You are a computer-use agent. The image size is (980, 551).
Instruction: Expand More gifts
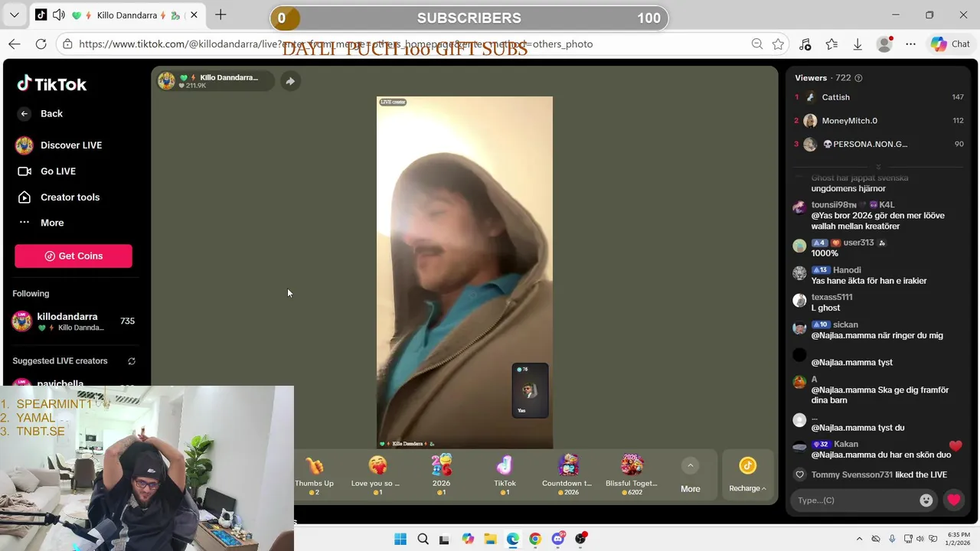coord(690,475)
